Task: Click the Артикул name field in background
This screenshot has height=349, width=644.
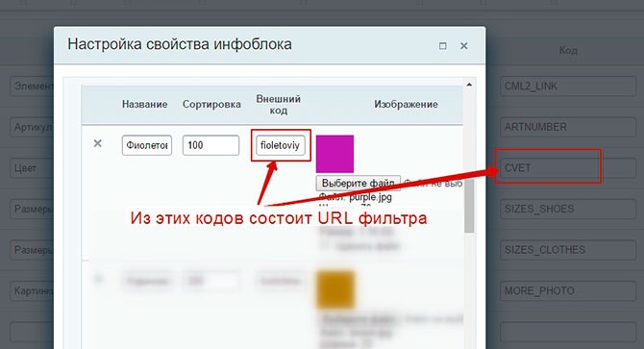Action: click(x=32, y=127)
